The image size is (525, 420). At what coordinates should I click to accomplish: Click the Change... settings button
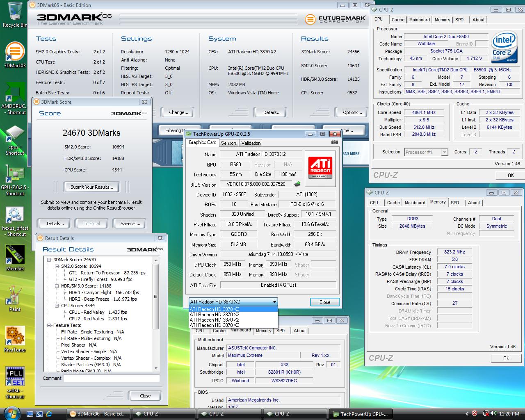(178, 112)
